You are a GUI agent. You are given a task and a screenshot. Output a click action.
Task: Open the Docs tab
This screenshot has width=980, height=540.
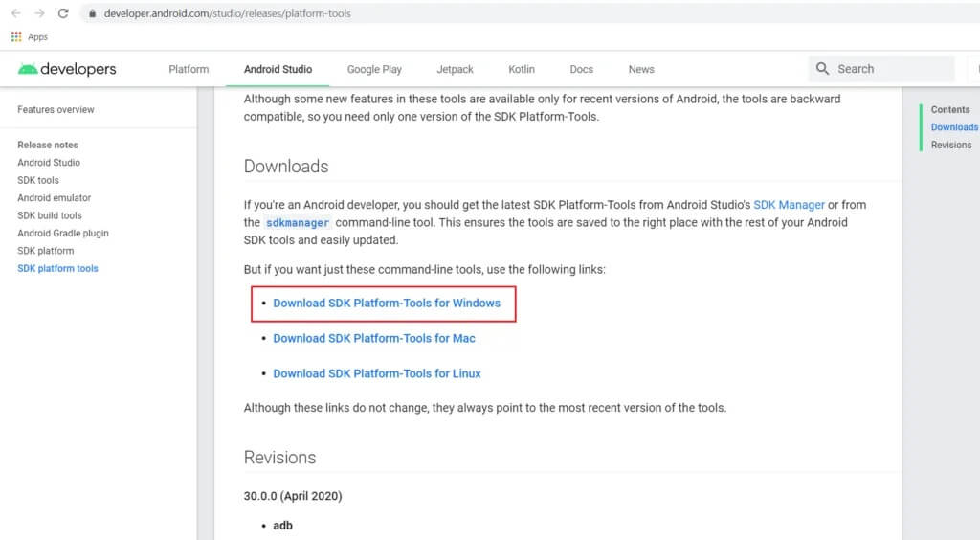coord(581,69)
